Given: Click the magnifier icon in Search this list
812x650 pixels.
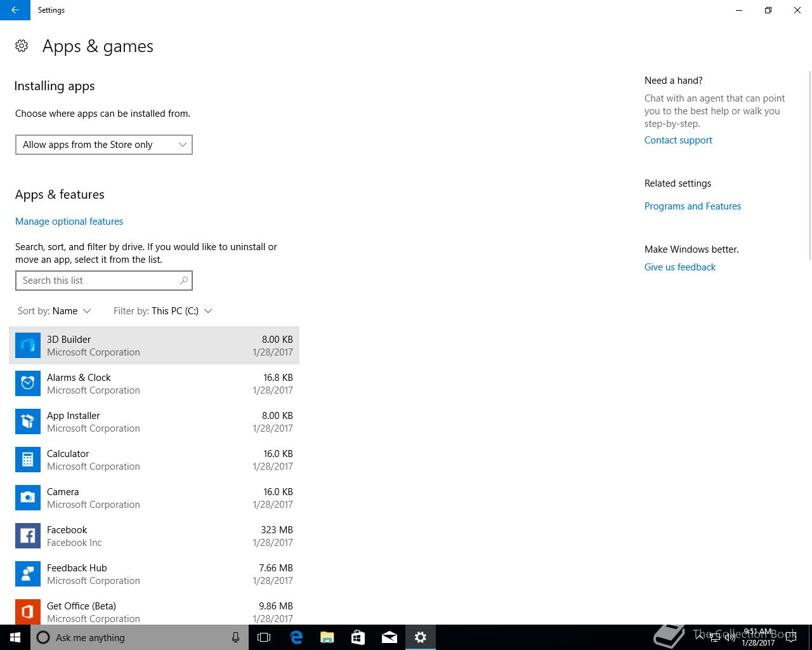Looking at the screenshot, I should (184, 280).
